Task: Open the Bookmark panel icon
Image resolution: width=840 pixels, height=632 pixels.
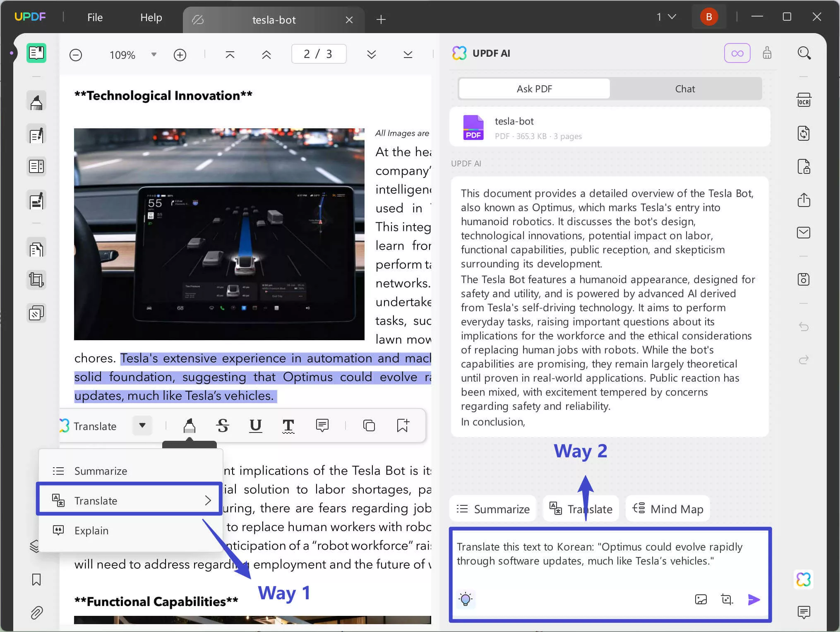Action: click(36, 579)
